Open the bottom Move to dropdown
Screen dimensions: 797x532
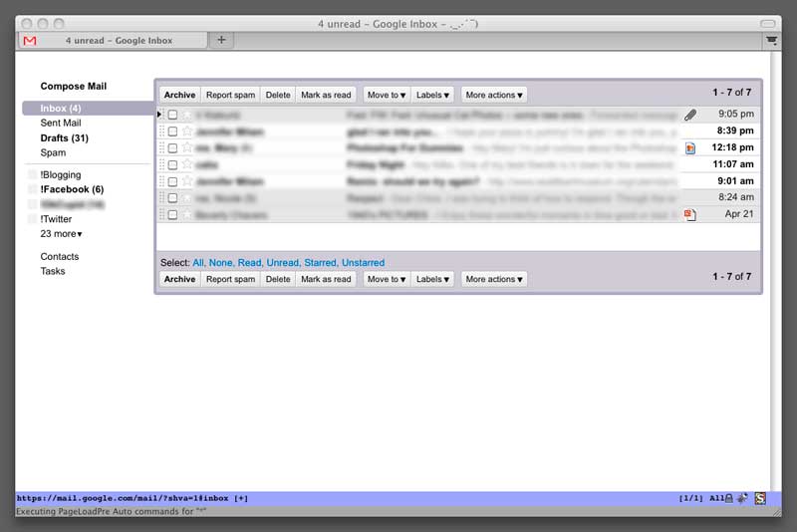[x=387, y=279]
